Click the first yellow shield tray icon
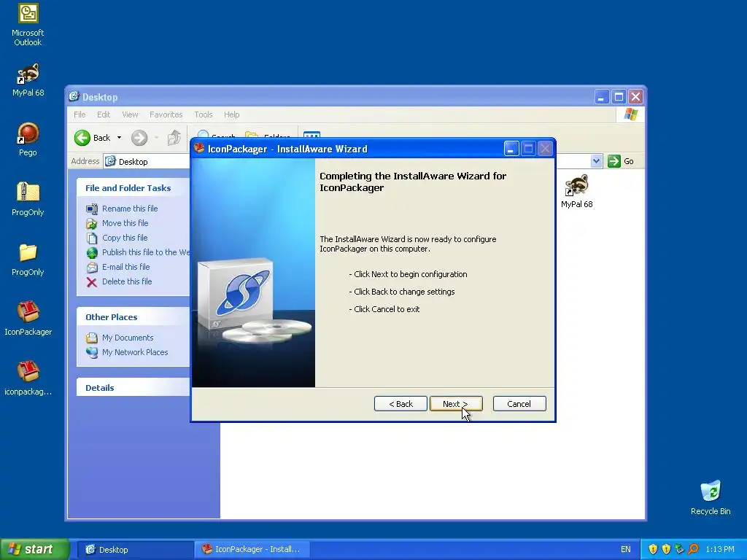This screenshot has height=560, width=747. click(x=653, y=549)
